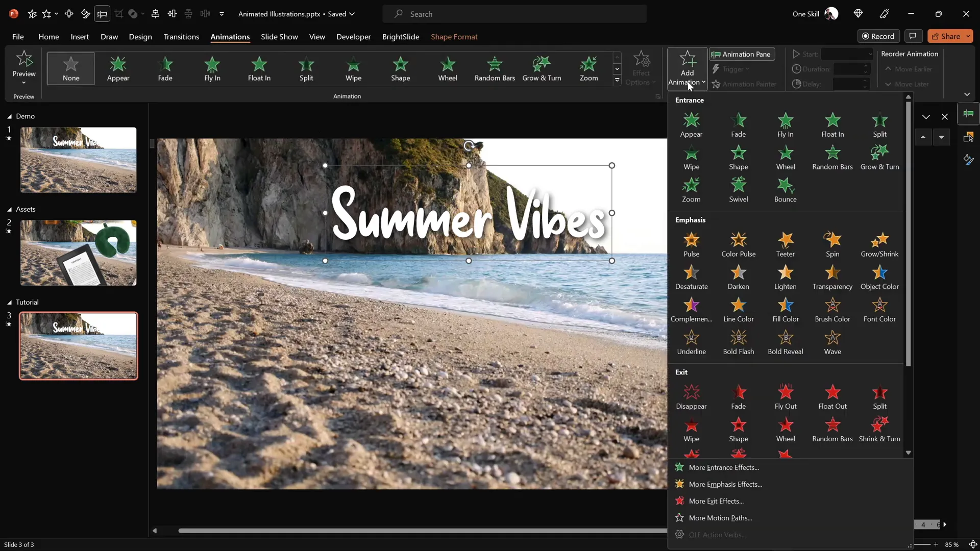This screenshot has height=551, width=980.
Task: Open the Transitions tab
Action: click(x=181, y=37)
